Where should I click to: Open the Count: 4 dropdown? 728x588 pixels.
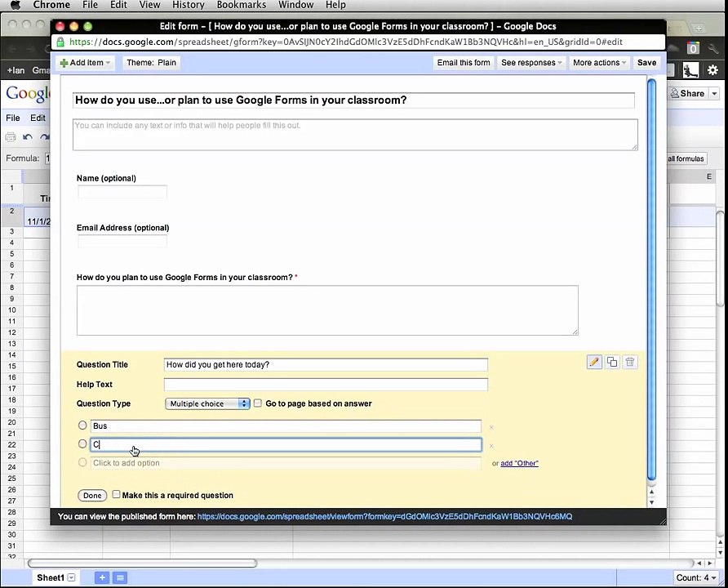(695, 577)
